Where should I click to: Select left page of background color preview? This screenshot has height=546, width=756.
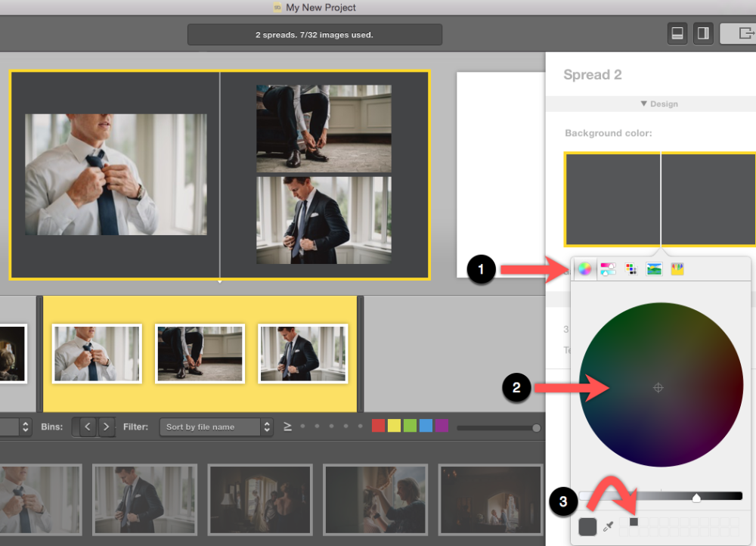tap(612, 199)
